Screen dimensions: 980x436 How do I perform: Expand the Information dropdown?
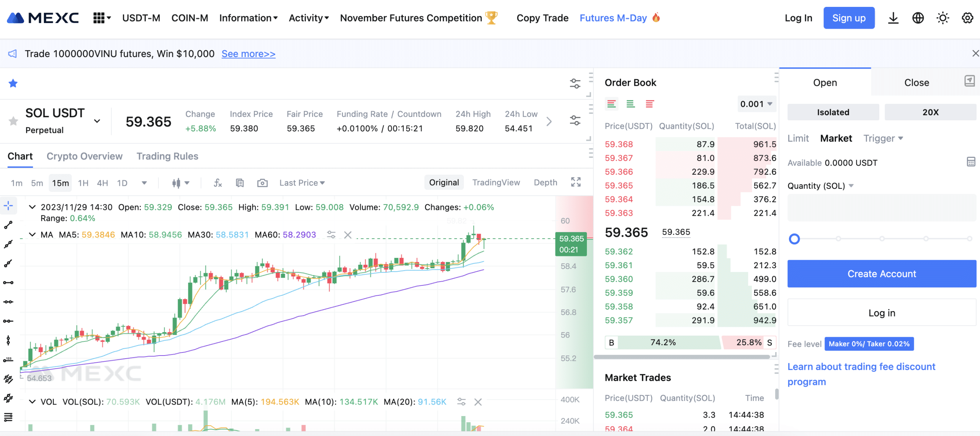click(x=248, y=18)
